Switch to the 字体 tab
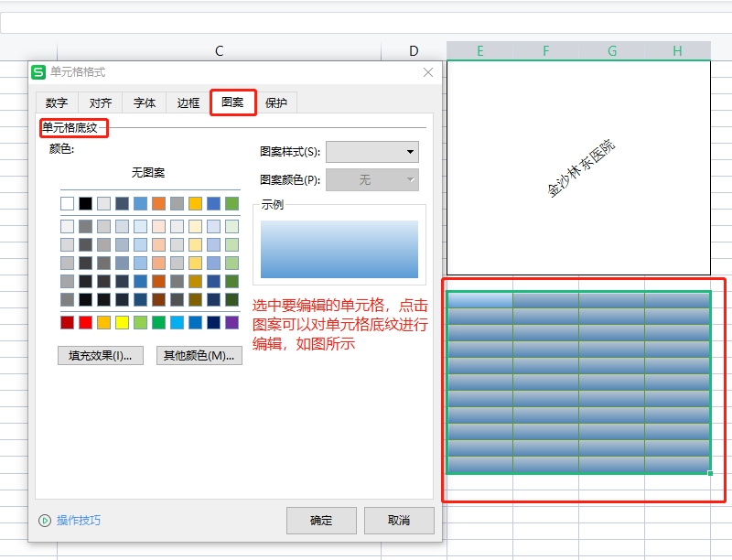 click(x=145, y=102)
